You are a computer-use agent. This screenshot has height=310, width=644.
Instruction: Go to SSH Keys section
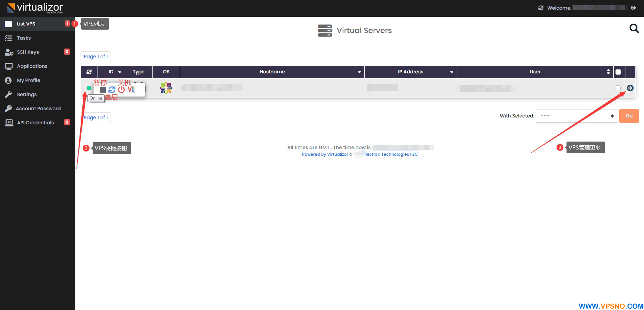[x=38, y=52]
